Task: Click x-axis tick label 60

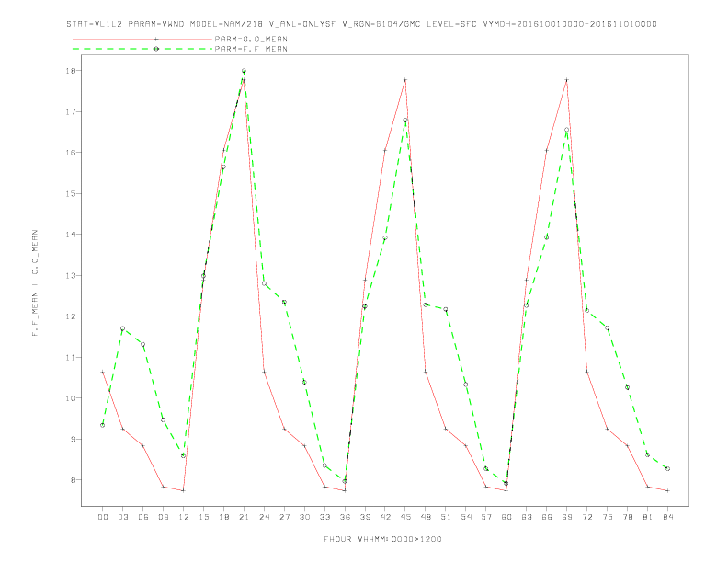Action: [x=506, y=517]
